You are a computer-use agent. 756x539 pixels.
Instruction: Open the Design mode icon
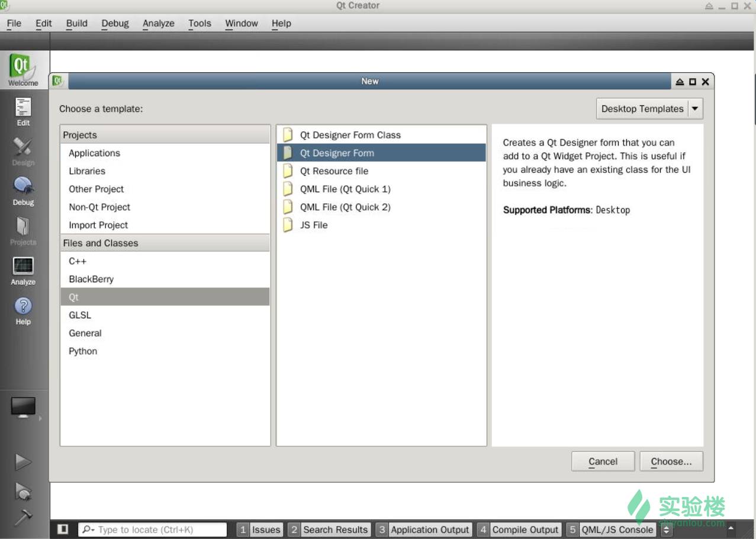23,151
